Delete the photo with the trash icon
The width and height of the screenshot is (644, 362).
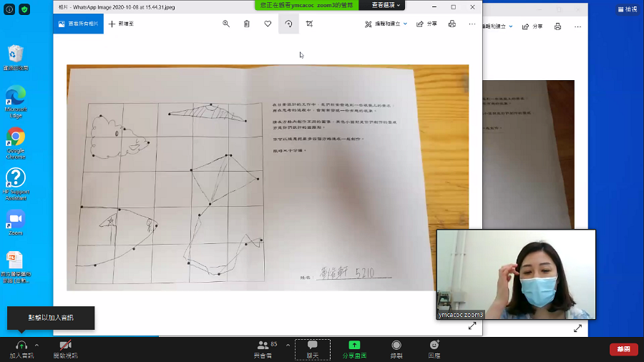click(x=246, y=24)
